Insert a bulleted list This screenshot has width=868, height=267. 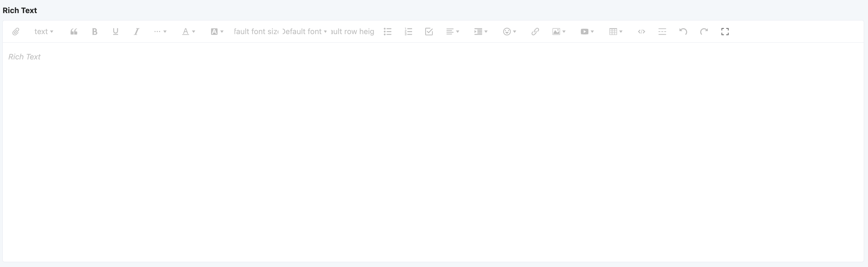[387, 32]
